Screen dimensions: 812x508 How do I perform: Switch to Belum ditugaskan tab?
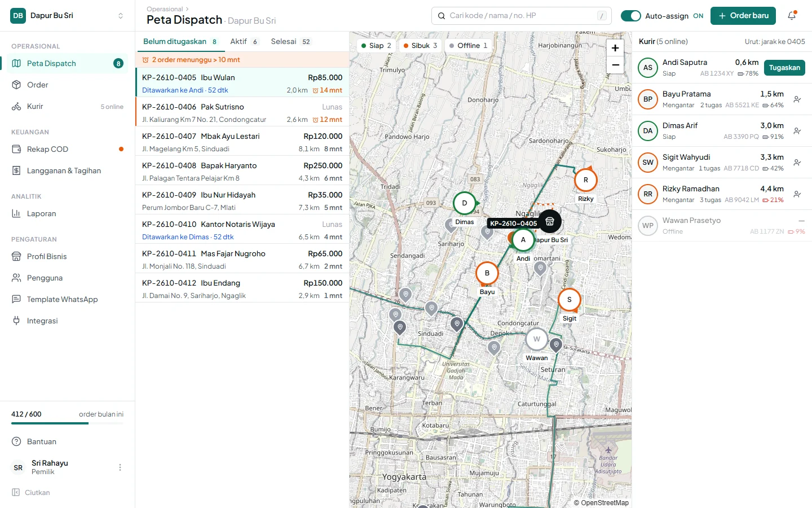(x=180, y=42)
